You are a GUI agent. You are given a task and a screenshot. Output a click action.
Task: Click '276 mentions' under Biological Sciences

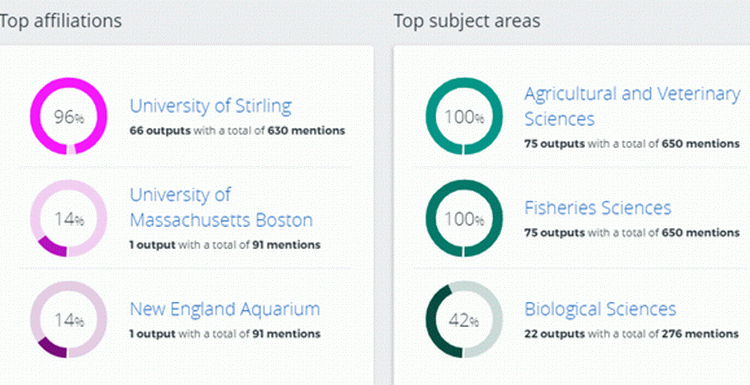pyautogui.click(x=700, y=334)
